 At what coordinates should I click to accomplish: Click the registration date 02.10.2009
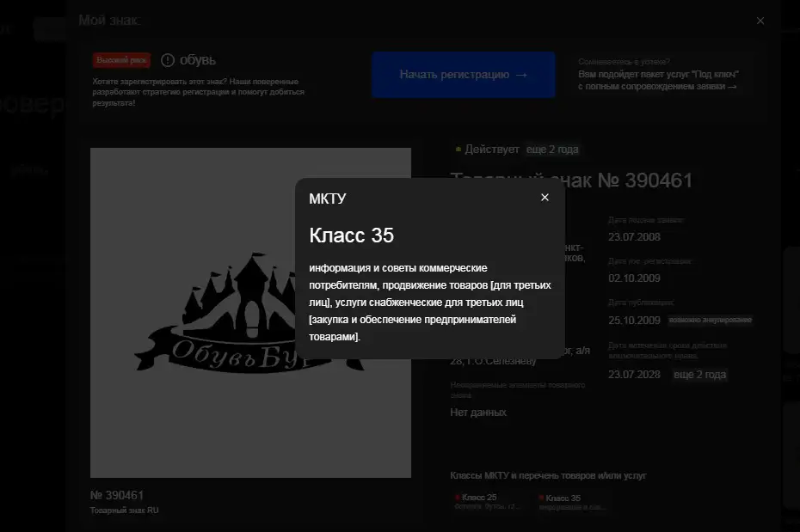coord(634,278)
